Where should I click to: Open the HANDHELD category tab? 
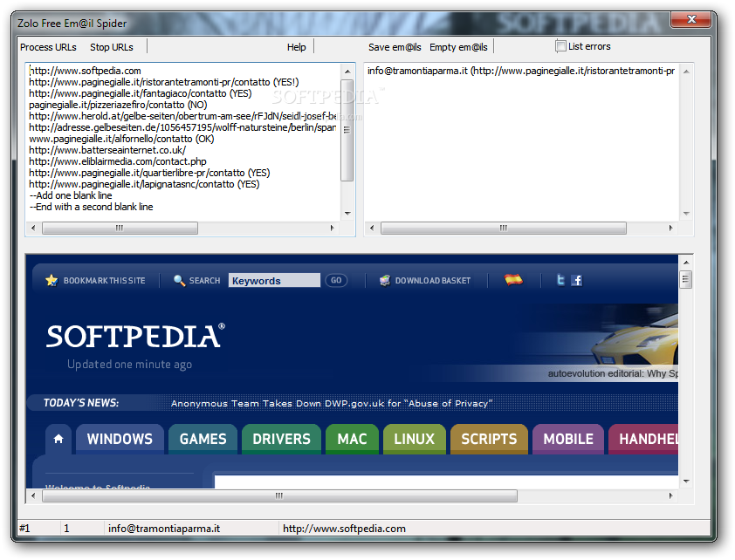pos(643,439)
